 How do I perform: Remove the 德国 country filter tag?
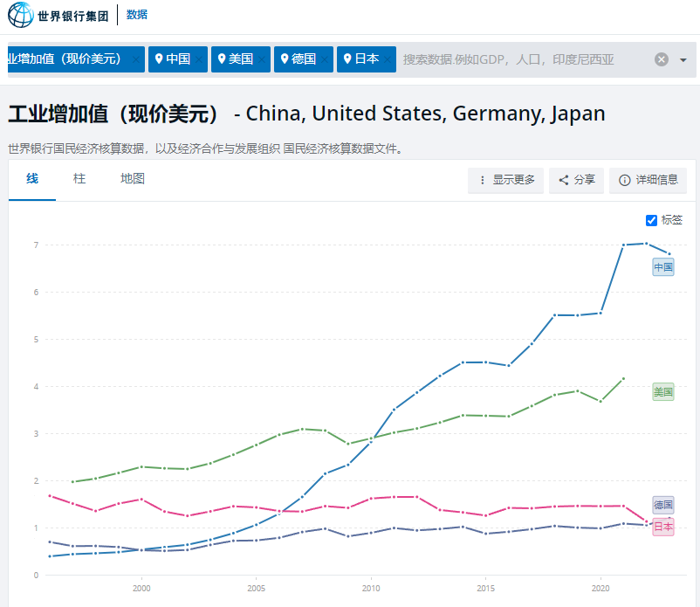point(326,59)
